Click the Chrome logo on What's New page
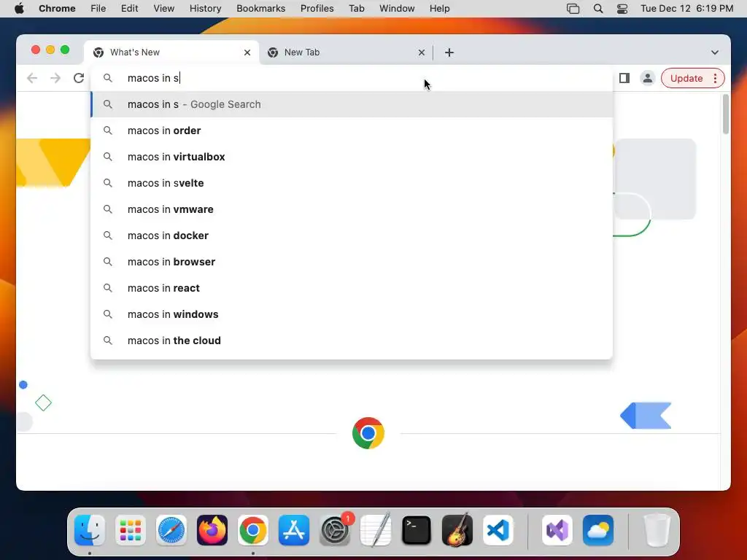Image resolution: width=747 pixels, height=560 pixels. point(368,433)
